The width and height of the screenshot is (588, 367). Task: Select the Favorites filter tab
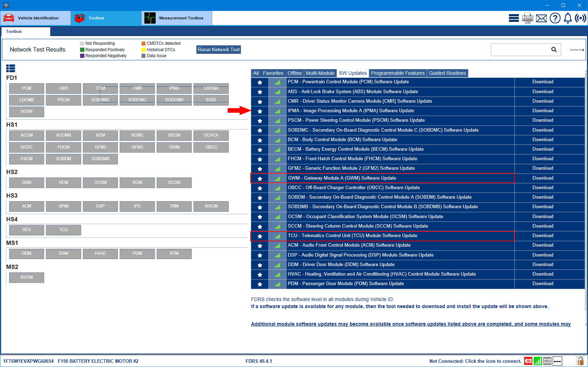tap(273, 73)
